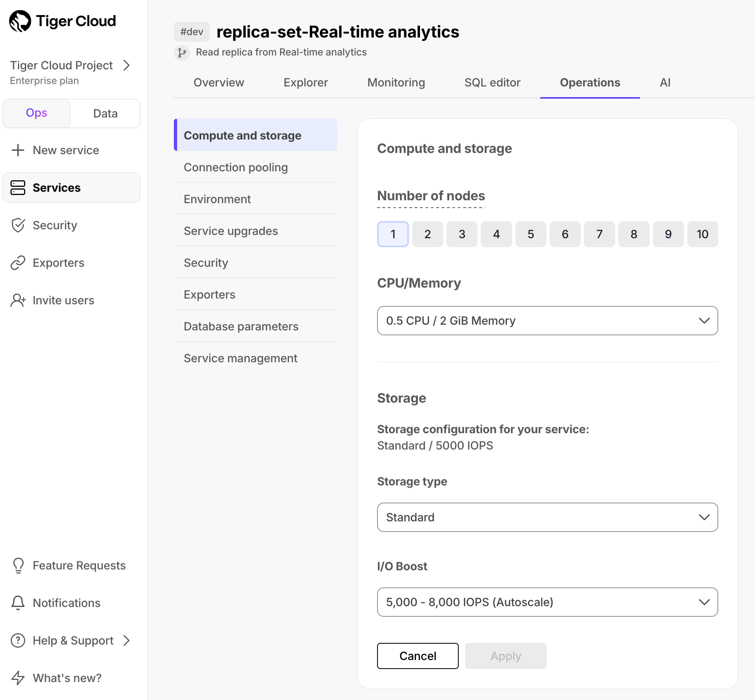Select 10 nodes

(703, 234)
